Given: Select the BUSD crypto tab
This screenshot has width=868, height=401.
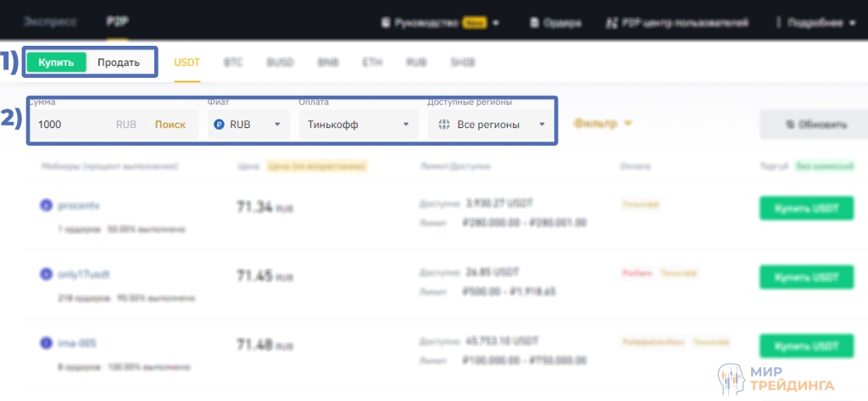Looking at the screenshot, I should point(280,63).
